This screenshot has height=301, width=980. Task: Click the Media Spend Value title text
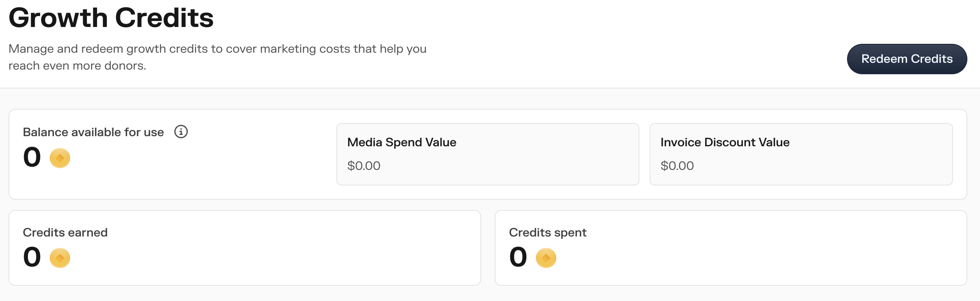401,142
